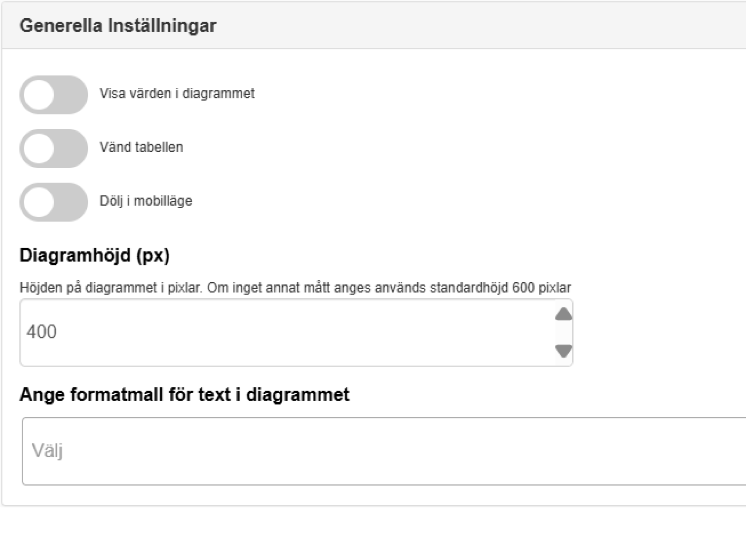Screen dimensions: 746x560
Task: Click the chart height help description text
Action: pos(295,288)
